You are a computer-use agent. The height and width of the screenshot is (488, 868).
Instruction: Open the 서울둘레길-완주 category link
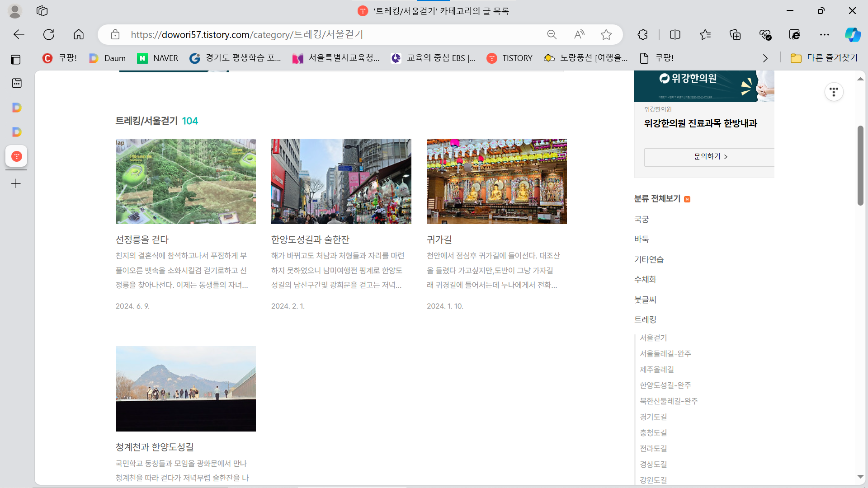coord(665,353)
